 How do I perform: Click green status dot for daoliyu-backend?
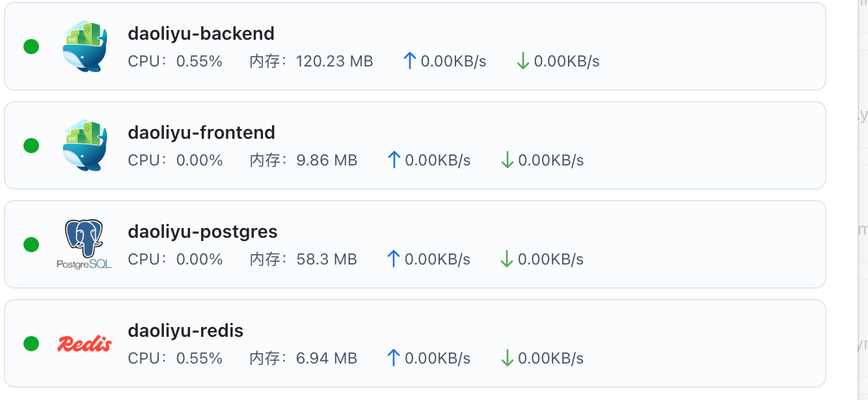click(31, 47)
